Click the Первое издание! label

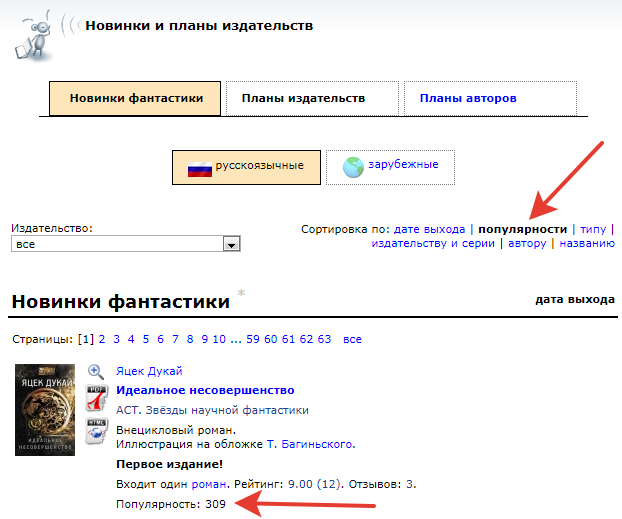coord(169,464)
